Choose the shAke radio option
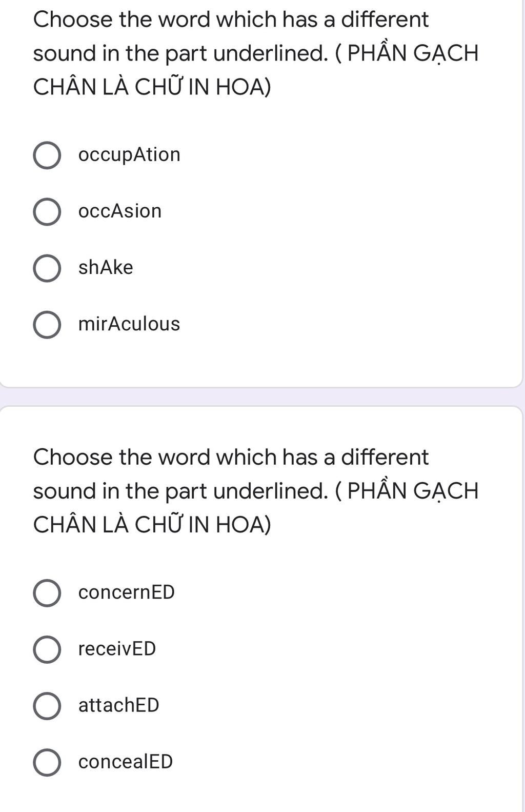Viewport: 525px width, 812px height. (x=47, y=268)
